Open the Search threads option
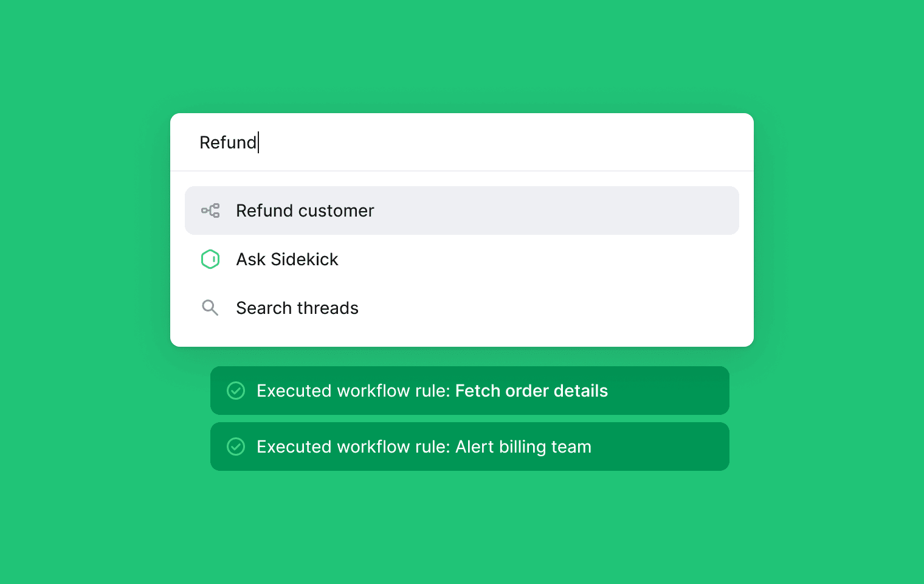Image resolution: width=924 pixels, height=584 pixels. (x=462, y=308)
